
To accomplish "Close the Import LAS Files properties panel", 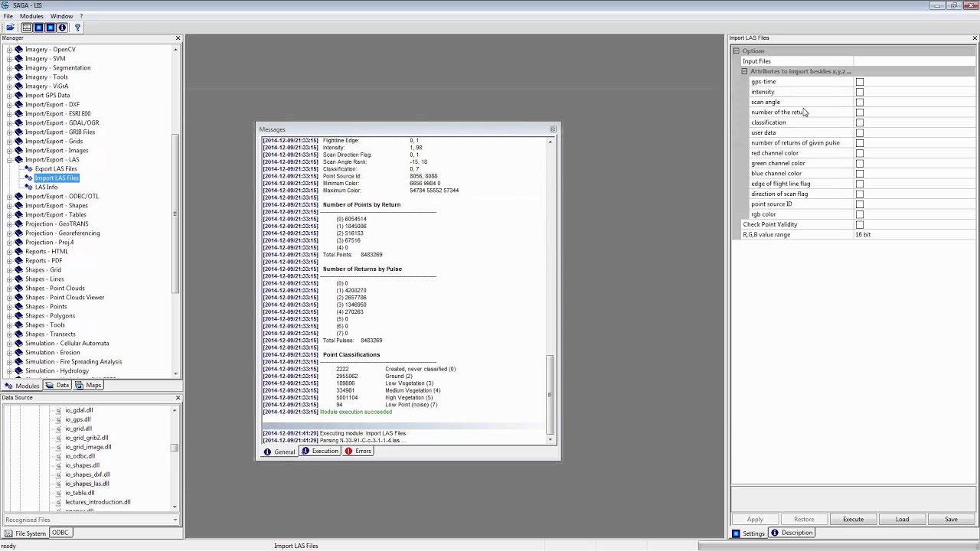I will 975,38.
